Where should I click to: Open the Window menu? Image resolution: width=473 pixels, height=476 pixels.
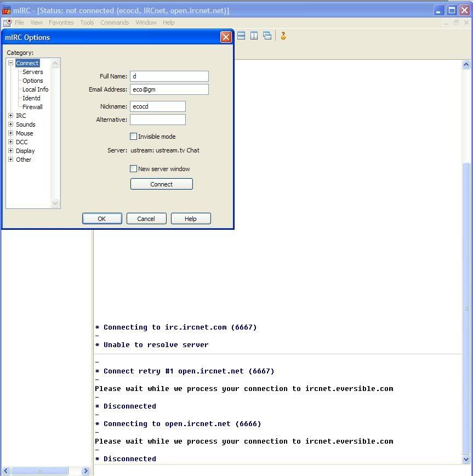point(146,22)
